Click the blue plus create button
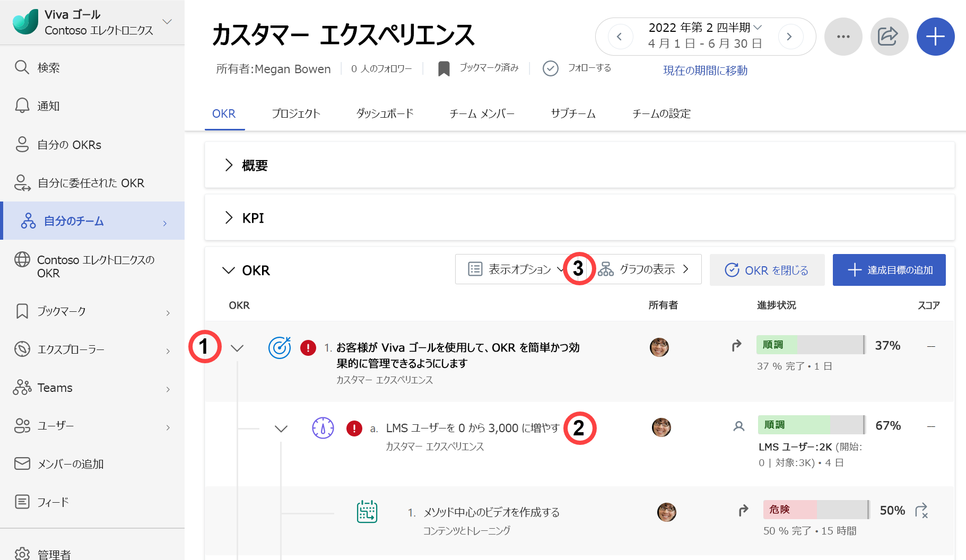The image size is (966, 560). (935, 37)
